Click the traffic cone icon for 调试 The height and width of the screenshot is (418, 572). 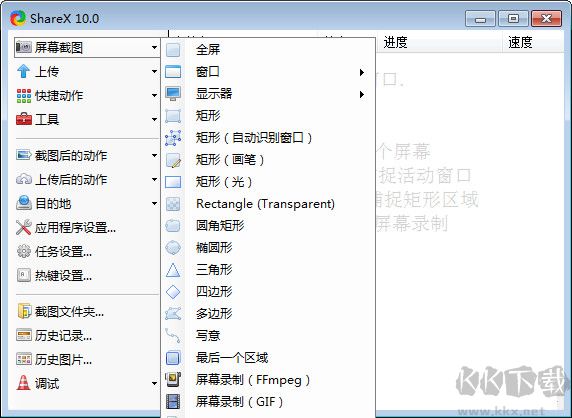pos(24,383)
